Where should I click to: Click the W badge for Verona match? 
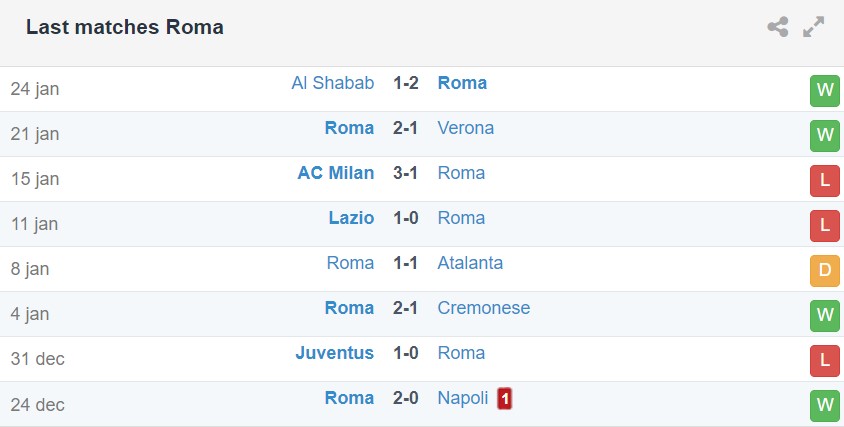(x=824, y=135)
